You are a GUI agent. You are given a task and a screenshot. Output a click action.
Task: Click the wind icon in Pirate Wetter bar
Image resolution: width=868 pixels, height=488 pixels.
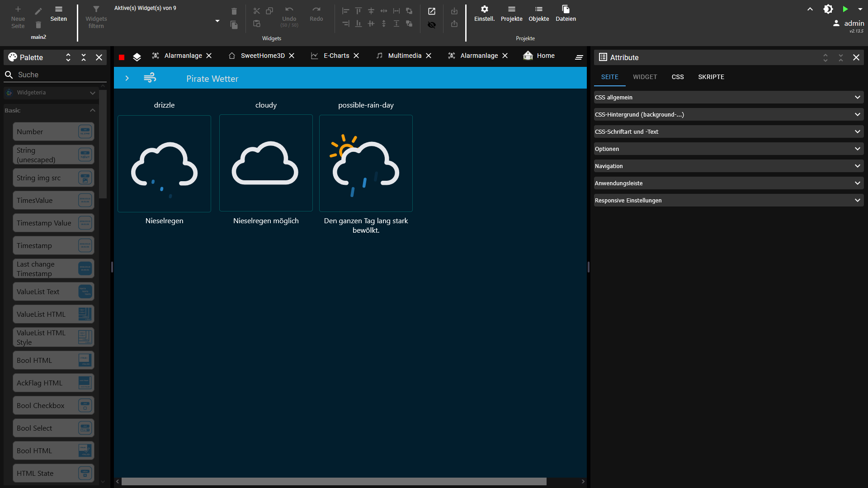(x=150, y=78)
